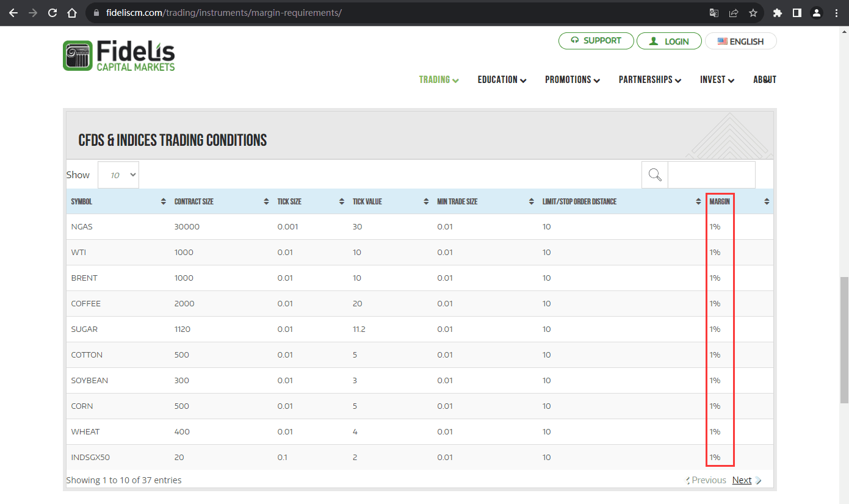The image size is (849, 504).
Task: Sort by LIMIT/STOP ORDER DISTANCE column
Action: [x=621, y=201]
